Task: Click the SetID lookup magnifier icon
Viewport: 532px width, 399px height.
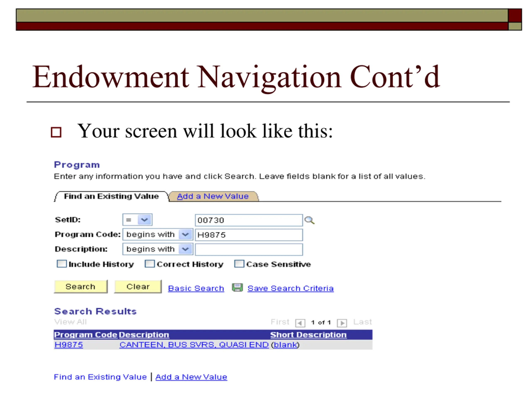Action: point(309,220)
